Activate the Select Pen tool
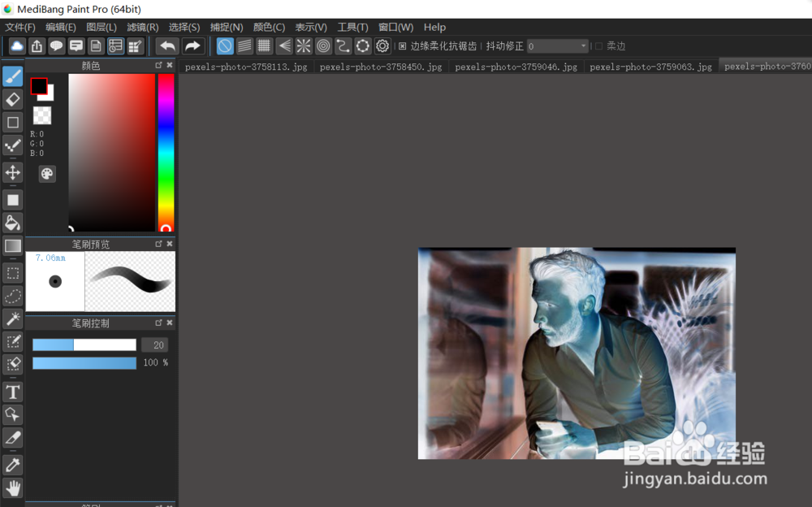Viewport: 812px width, 507px height. pyautogui.click(x=13, y=341)
